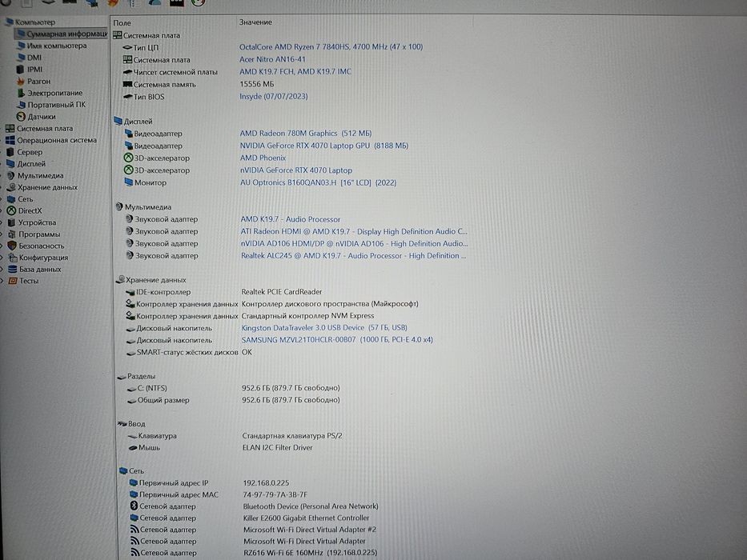Open the AMD Radeon 780M Graphics link
747x560 pixels.
[x=306, y=134]
